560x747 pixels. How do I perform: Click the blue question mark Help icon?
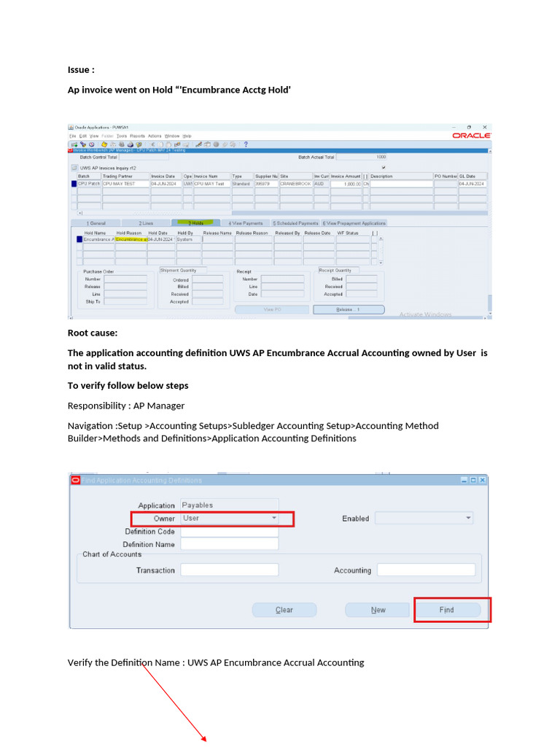[246, 144]
